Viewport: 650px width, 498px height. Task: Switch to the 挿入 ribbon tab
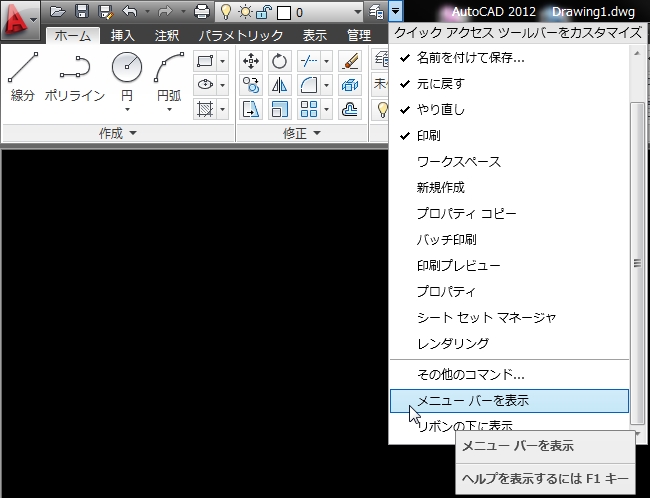tap(122, 36)
